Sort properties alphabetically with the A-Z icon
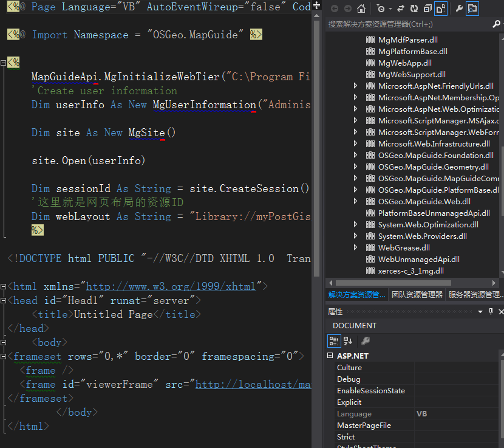 348,341
